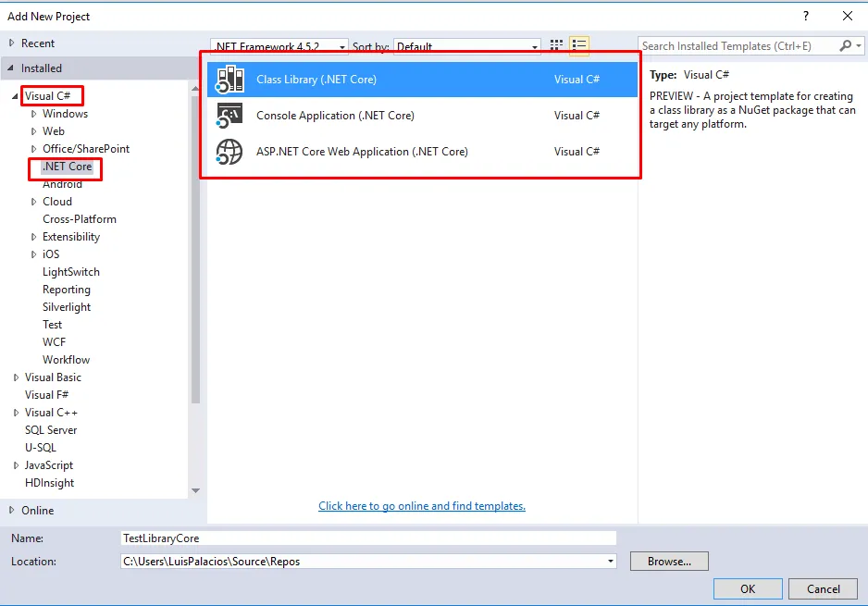
Task: Switch to medium icons view
Action: coord(556,45)
